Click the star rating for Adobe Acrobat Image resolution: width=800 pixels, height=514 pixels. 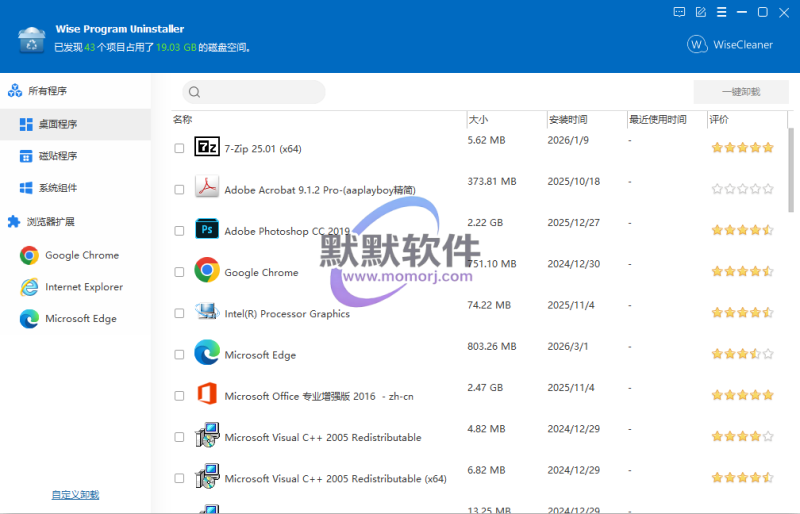(x=742, y=188)
